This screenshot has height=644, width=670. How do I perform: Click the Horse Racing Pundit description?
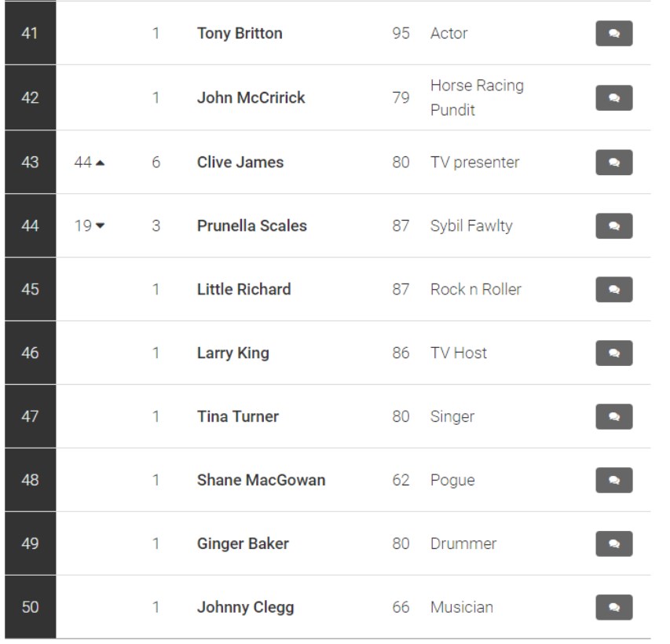[477, 98]
